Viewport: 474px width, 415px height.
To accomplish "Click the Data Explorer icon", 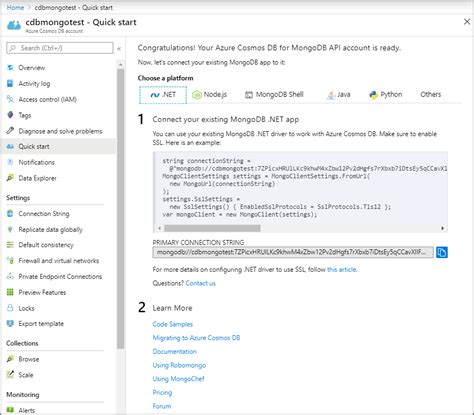I will tap(10, 178).
